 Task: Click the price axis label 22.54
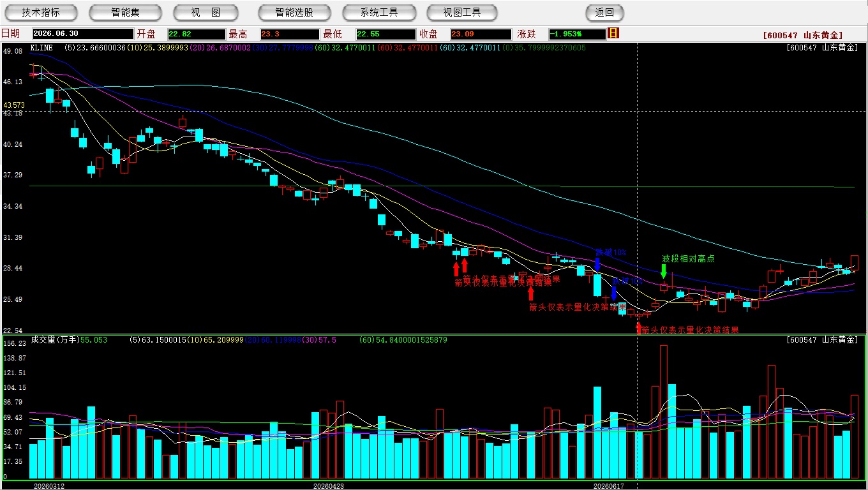[13, 330]
